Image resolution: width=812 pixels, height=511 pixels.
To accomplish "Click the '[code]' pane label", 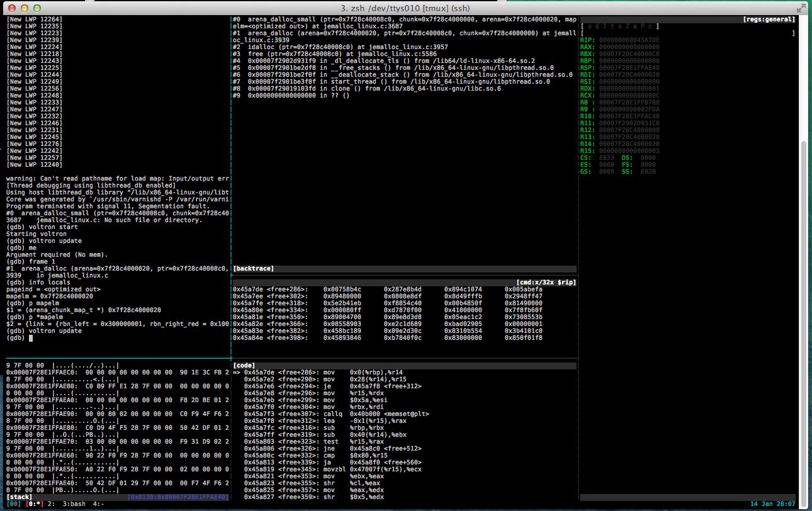I will [x=244, y=365].
